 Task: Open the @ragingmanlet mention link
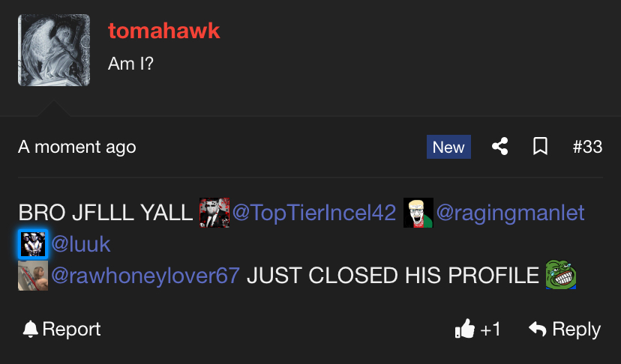point(510,213)
